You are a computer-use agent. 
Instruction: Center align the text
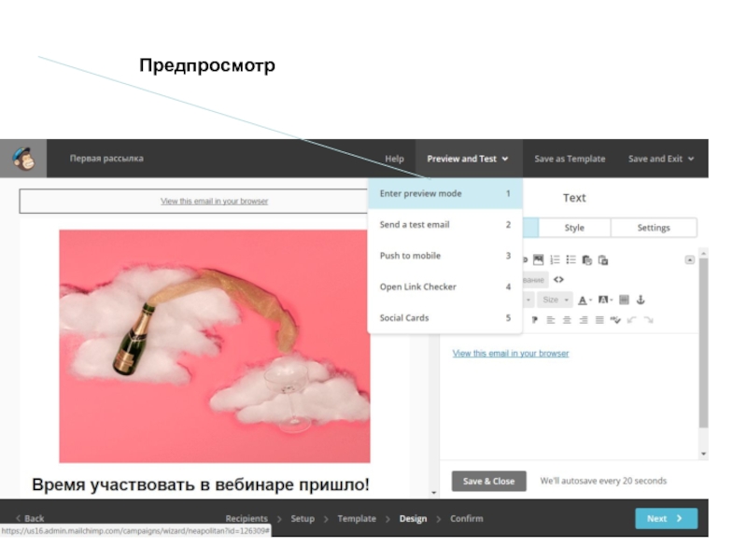567,320
